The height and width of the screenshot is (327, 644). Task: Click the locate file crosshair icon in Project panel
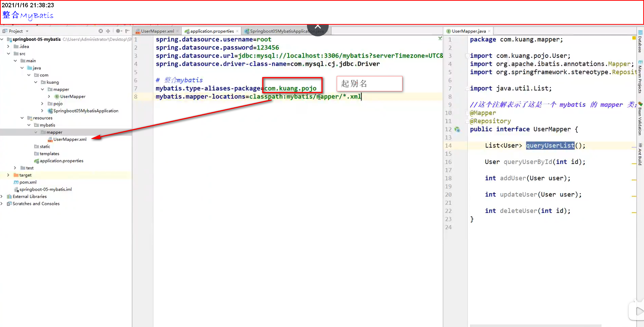[x=101, y=31]
